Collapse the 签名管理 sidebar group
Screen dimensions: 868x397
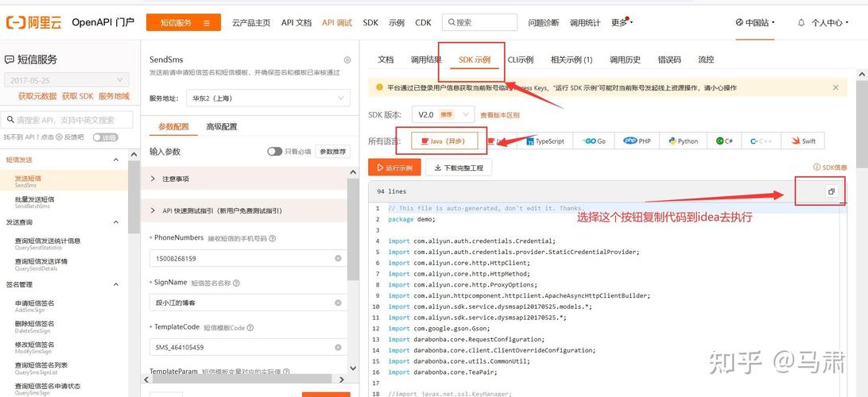(116, 285)
